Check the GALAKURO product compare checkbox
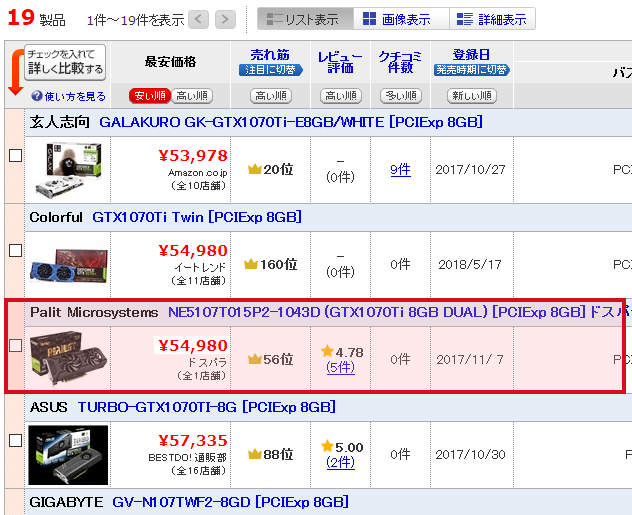 point(15,156)
